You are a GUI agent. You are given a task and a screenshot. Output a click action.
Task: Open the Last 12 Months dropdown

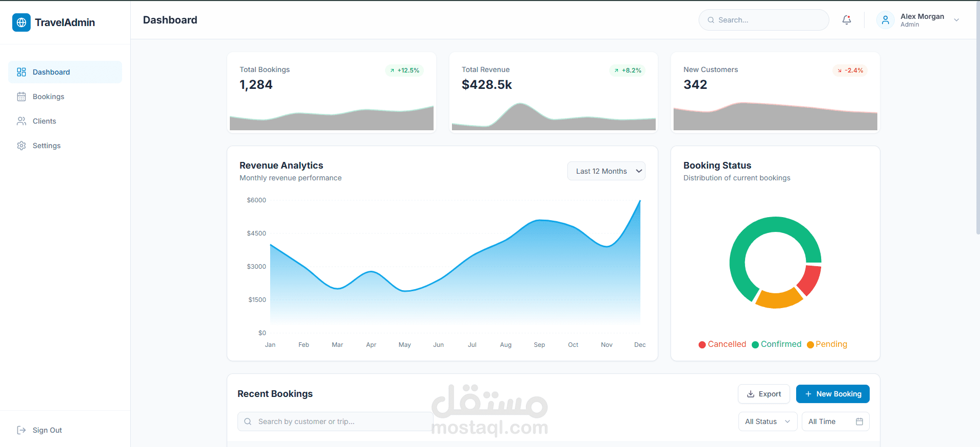click(x=606, y=171)
